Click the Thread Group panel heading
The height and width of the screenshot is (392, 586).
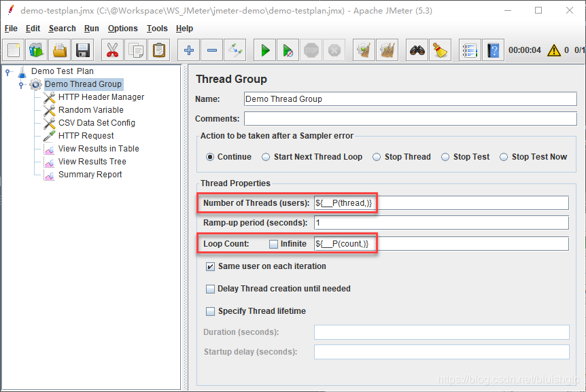point(231,79)
